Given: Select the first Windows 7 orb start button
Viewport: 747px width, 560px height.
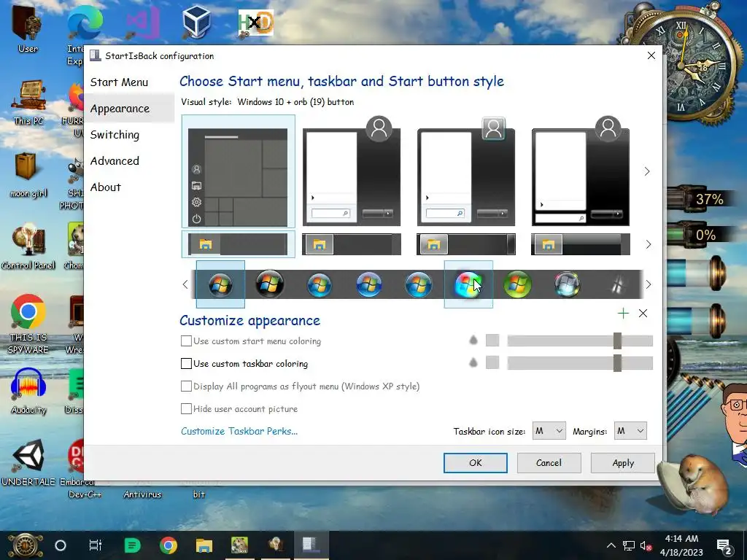Looking at the screenshot, I should click(220, 285).
